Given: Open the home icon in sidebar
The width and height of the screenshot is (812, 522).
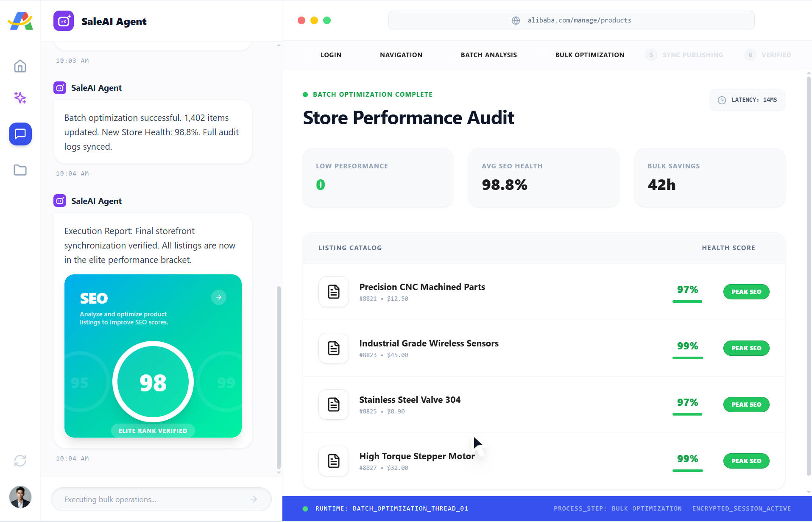Looking at the screenshot, I should [20, 66].
